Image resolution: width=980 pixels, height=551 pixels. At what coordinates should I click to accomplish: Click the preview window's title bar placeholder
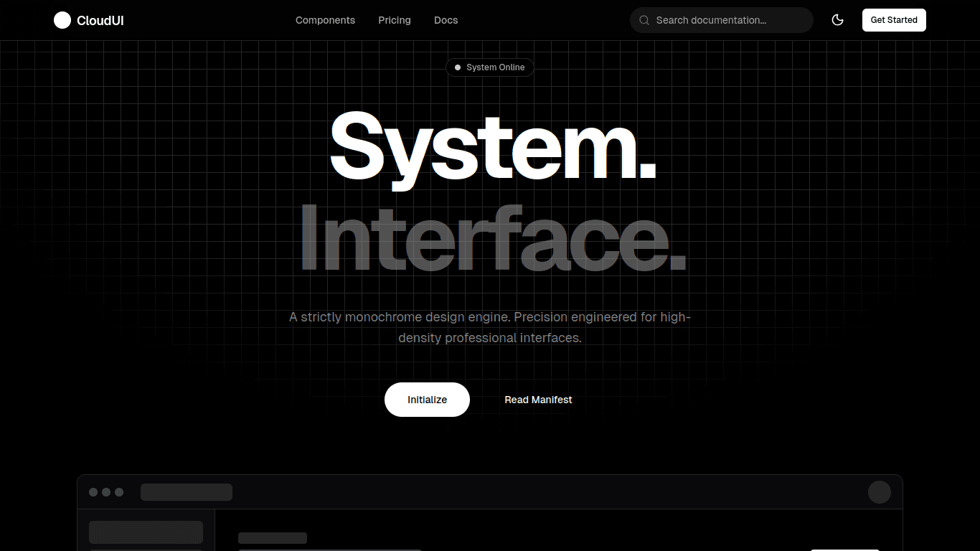click(187, 492)
